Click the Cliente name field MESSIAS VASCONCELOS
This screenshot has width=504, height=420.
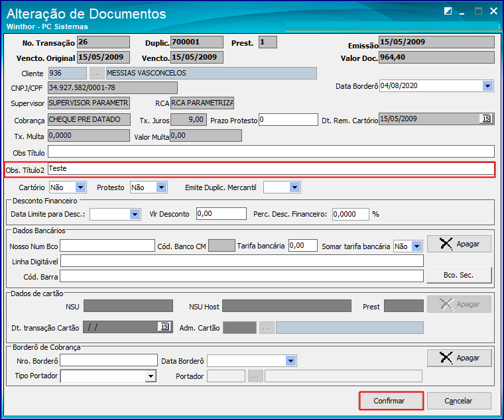[212, 74]
